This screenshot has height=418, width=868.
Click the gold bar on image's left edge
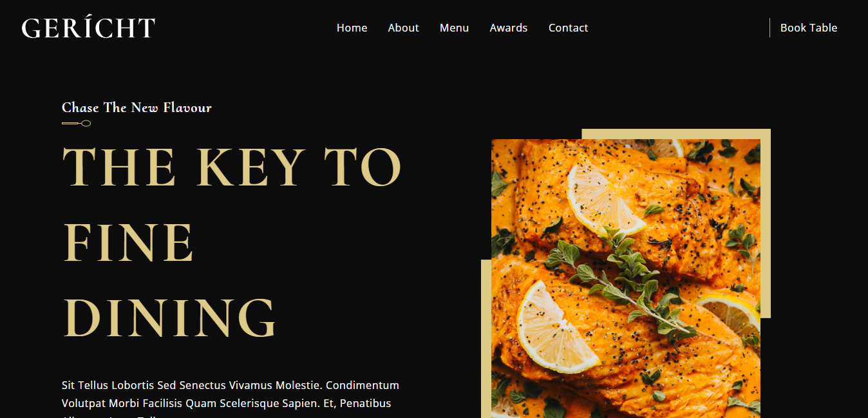tap(486, 339)
